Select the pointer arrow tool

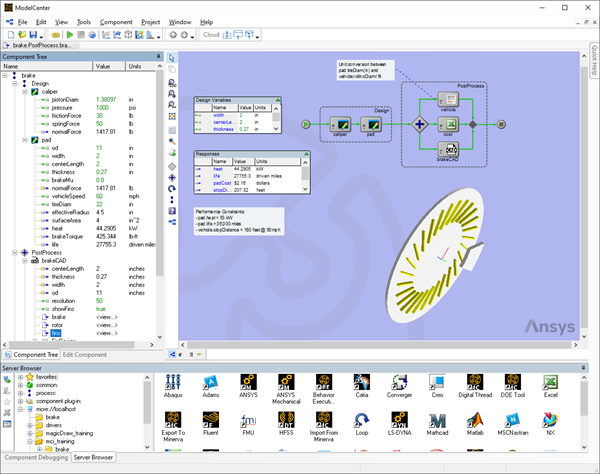[172, 58]
